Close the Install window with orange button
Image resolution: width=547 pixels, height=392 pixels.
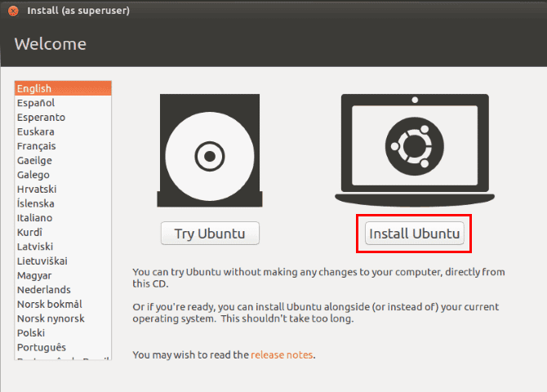(x=13, y=11)
